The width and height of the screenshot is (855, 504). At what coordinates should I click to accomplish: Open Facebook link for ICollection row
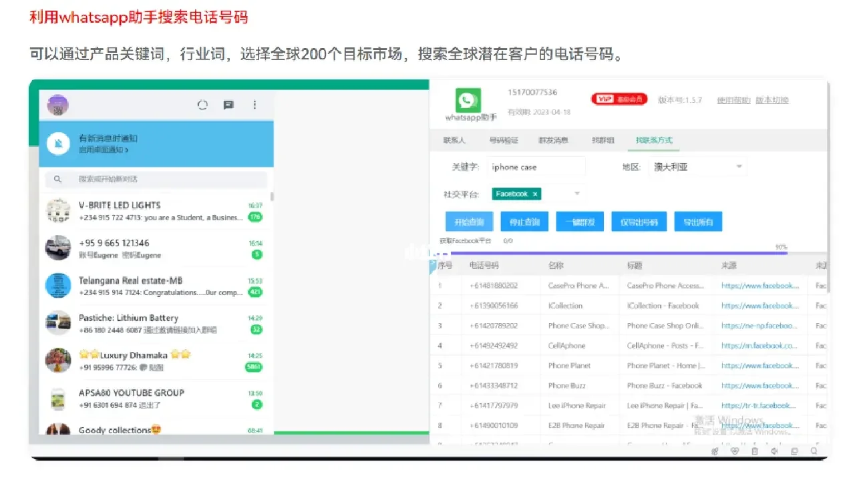pyautogui.click(x=760, y=306)
